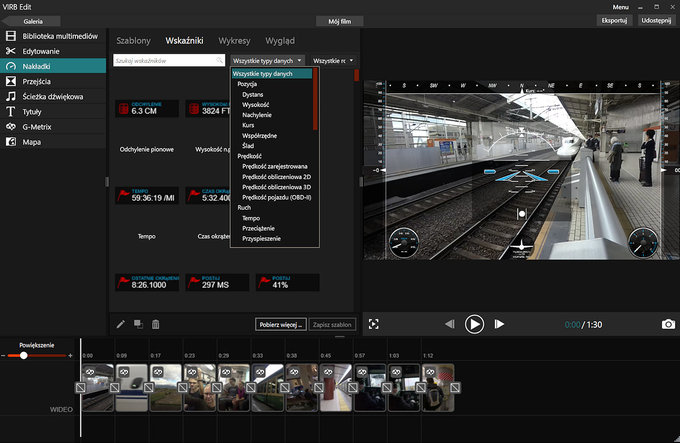Screen dimensions: 680x443
Task: Open Edytowanie scissors section
Action: pos(53,51)
